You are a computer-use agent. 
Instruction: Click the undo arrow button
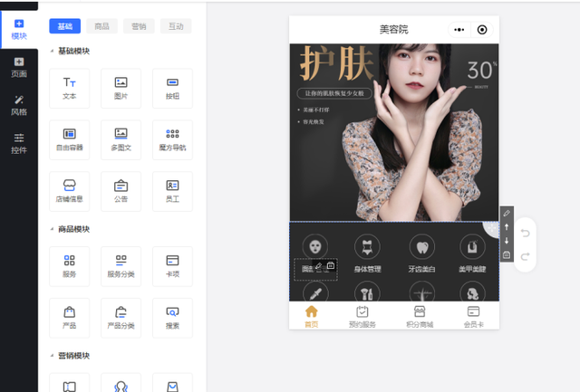(525, 234)
